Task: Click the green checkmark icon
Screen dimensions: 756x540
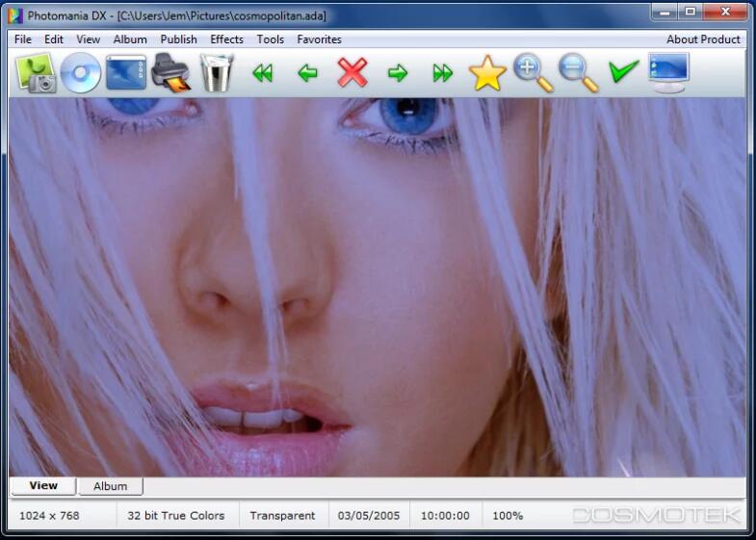Action: click(623, 72)
